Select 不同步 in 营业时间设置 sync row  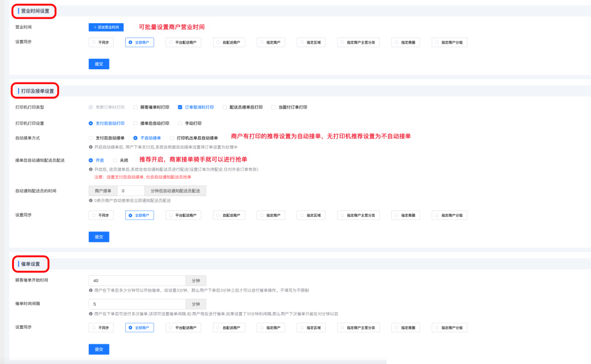pyautogui.click(x=100, y=42)
